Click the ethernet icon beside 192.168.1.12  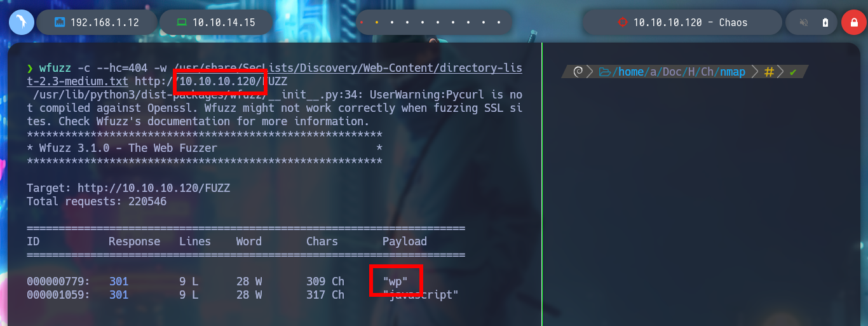(x=60, y=22)
